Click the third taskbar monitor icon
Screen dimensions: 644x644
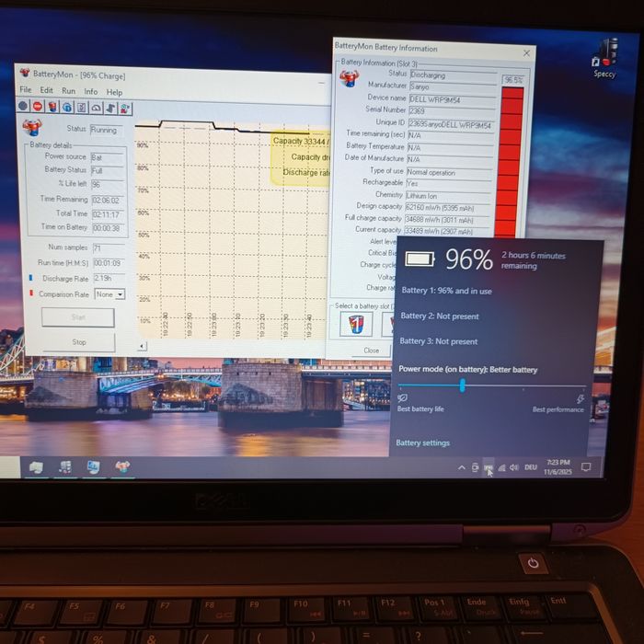(x=93, y=467)
